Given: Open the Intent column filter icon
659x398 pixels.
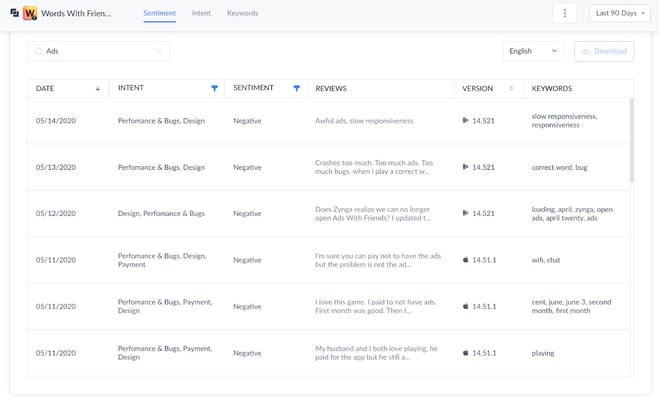Looking at the screenshot, I should (214, 88).
